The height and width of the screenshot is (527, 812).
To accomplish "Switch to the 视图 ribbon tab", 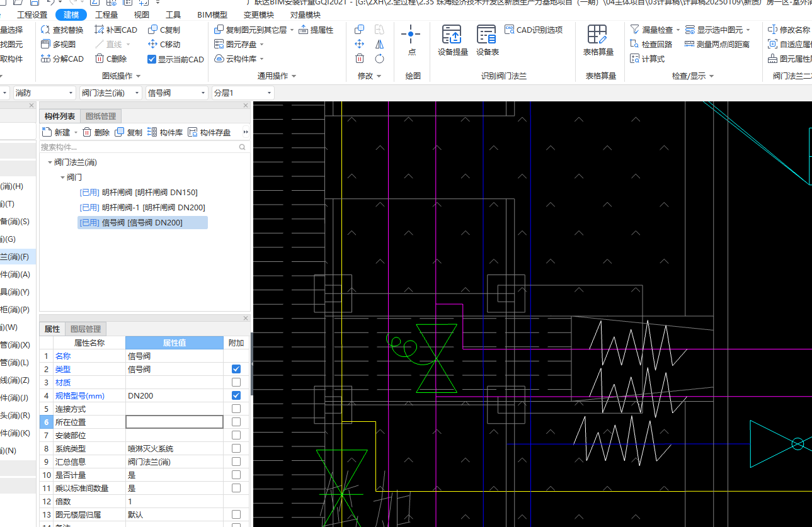I will (x=142, y=14).
